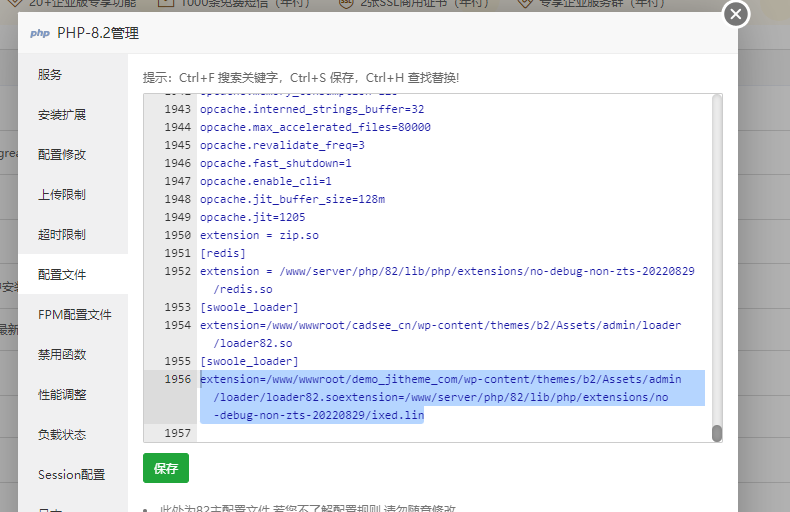Click the editor vertical scrollbar thumb
The image size is (790, 512).
coord(716,433)
